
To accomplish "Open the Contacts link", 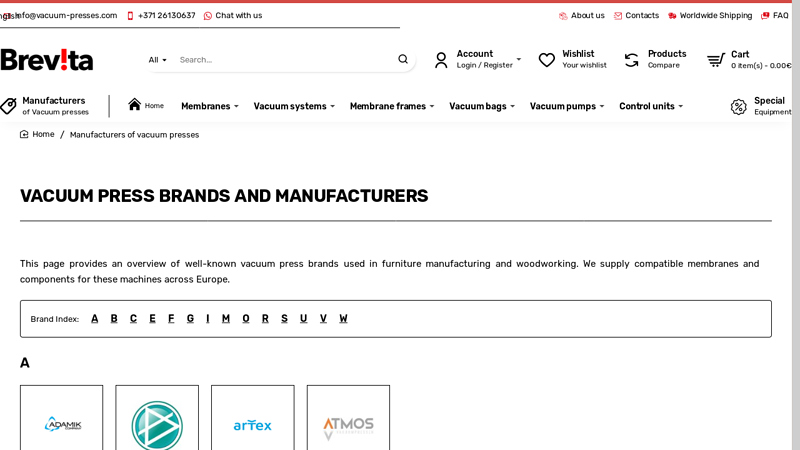I will [642, 16].
